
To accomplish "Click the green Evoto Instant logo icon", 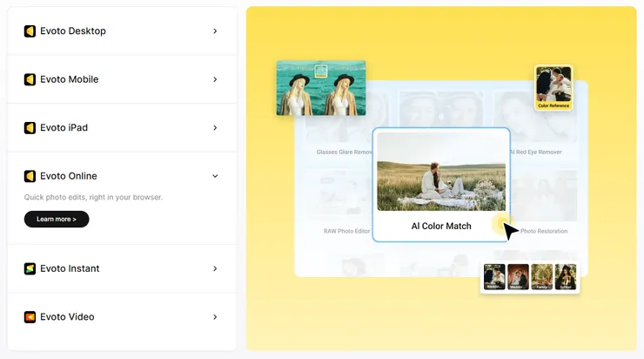I will pyautogui.click(x=30, y=268).
